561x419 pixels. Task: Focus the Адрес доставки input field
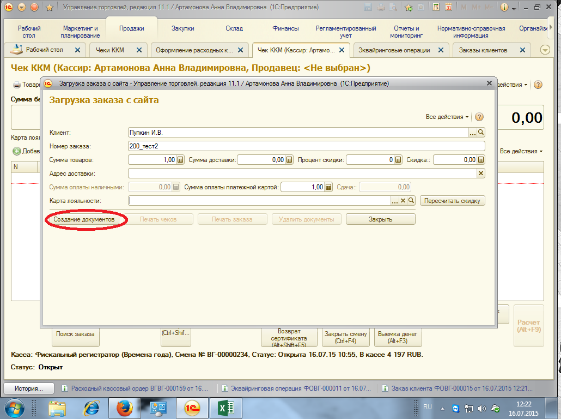tap(302, 173)
